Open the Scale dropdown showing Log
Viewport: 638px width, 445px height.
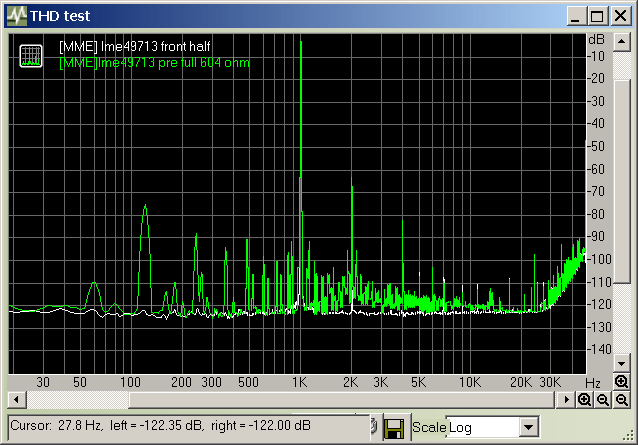(x=529, y=427)
